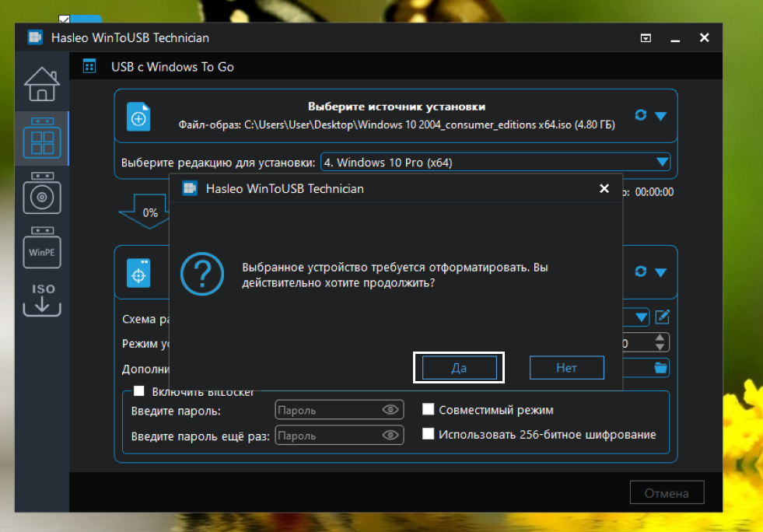Click the stepper up arrow
The height and width of the screenshot is (532, 763).
(x=660, y=338)
